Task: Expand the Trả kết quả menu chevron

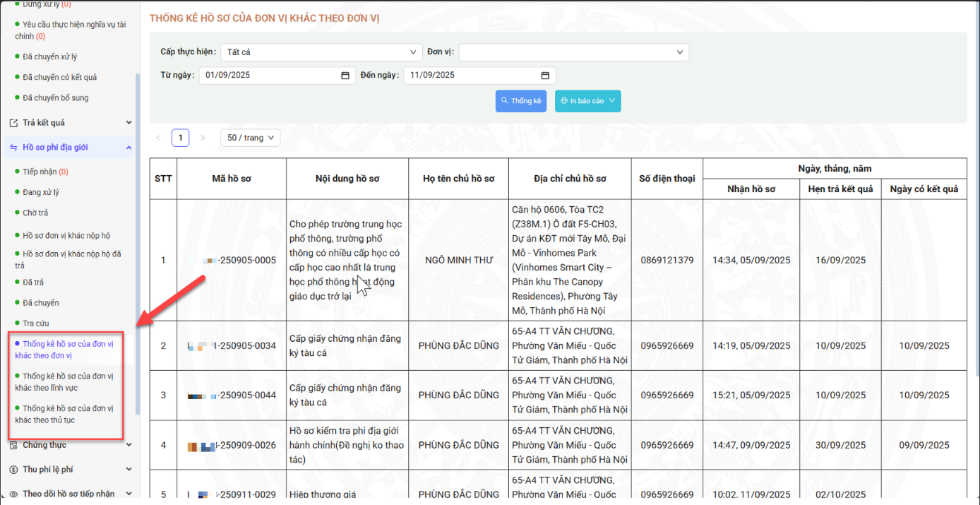Action: [x=129, y=123]
